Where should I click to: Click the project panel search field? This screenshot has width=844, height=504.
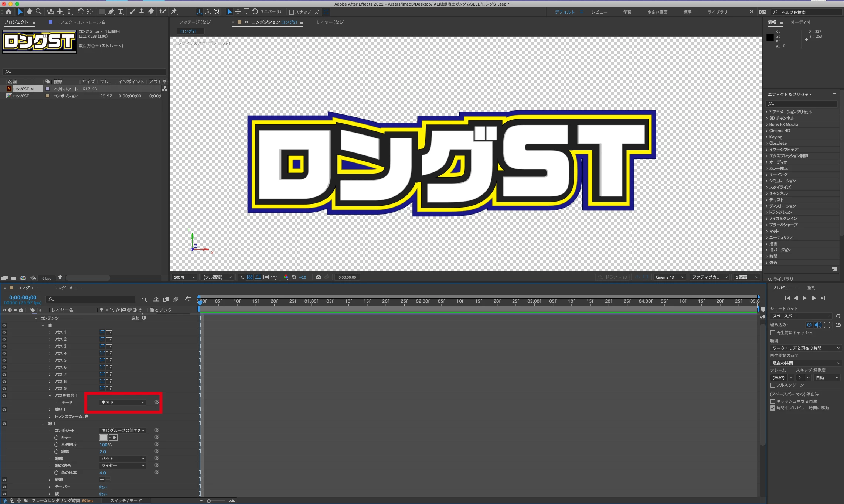(84, 72)
